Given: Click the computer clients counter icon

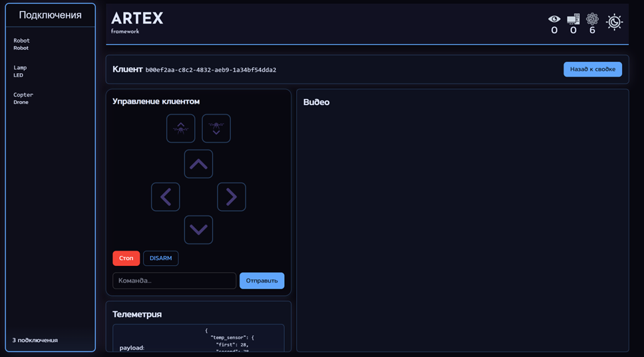Looking at the screenshot, I should click(573, 19).
